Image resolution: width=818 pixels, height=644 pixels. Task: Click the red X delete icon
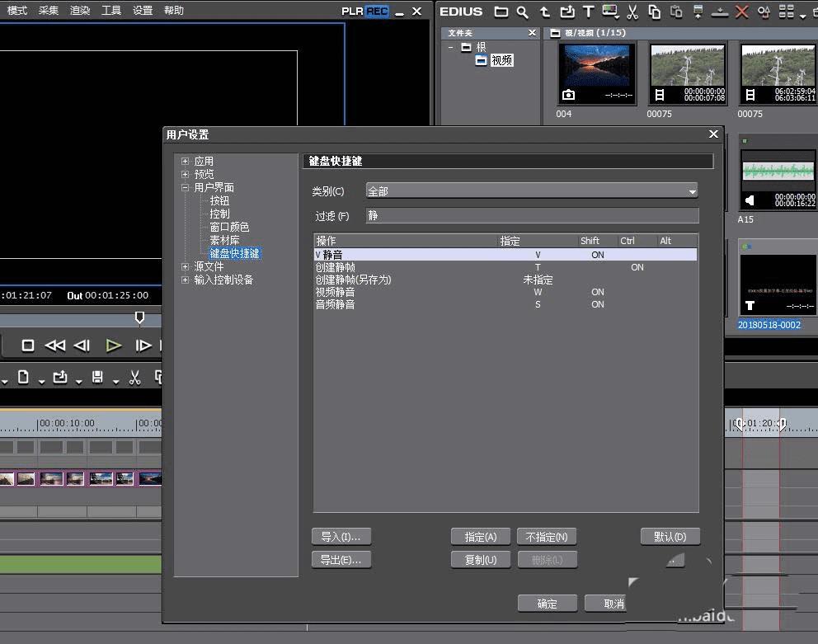coord(741,12)
